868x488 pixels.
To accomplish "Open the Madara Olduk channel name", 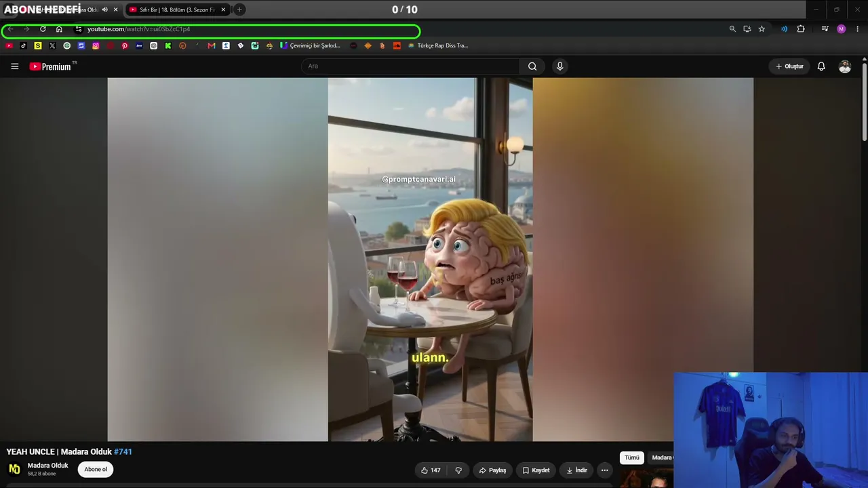I will [x=48, y=466].
